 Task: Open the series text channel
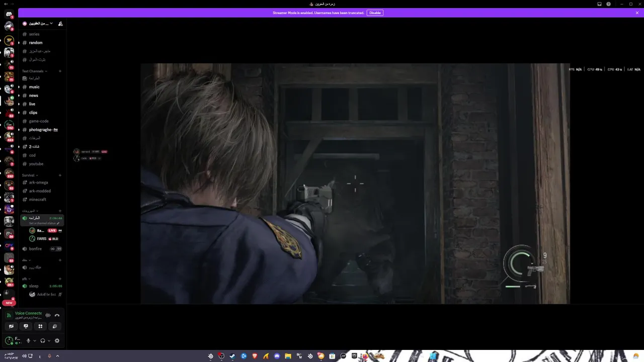pyautogui.click(x=42, y=34)
